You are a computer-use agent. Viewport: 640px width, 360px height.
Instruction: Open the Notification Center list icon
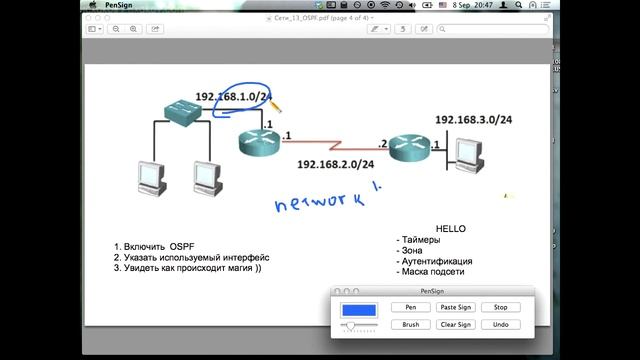(545, 5)
